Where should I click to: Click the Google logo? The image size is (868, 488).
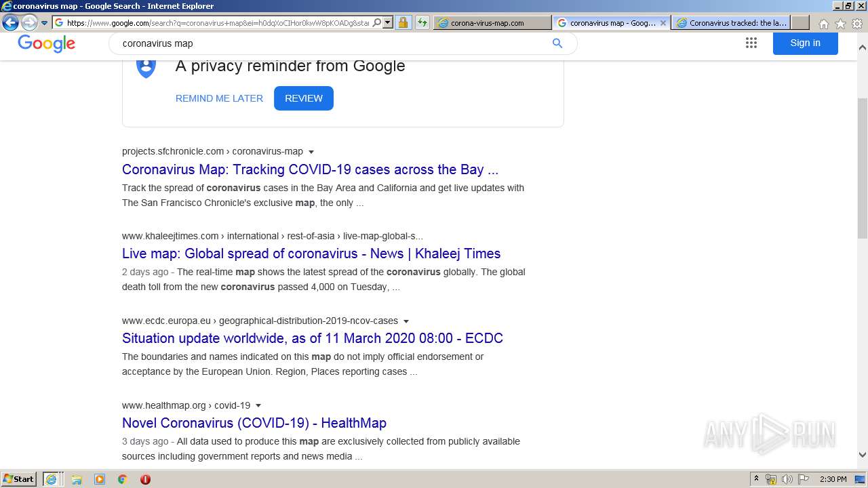tap(46, 43)
